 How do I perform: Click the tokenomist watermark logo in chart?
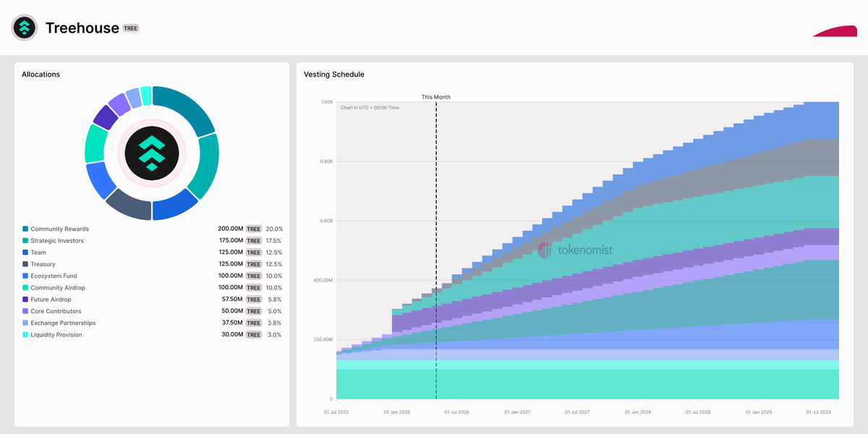pos(575,250)
